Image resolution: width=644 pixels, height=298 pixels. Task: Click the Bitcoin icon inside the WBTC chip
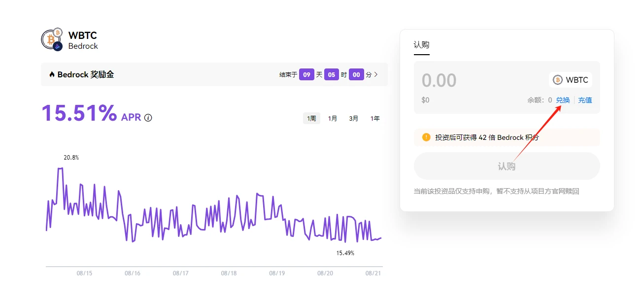point(557,80)
